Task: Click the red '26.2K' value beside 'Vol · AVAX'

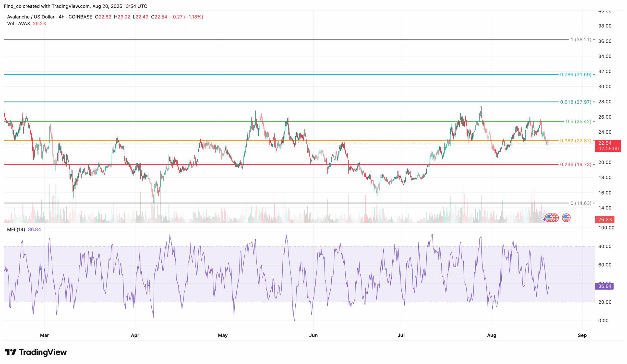Action: (40, 23)
